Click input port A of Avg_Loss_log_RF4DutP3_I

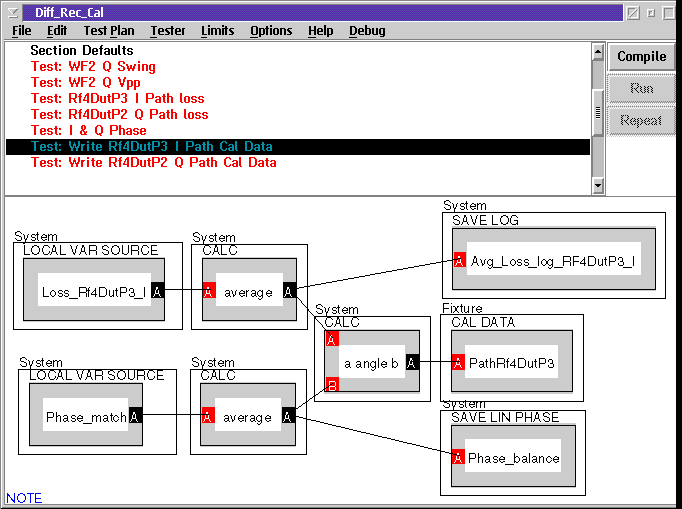click(460, 260)
